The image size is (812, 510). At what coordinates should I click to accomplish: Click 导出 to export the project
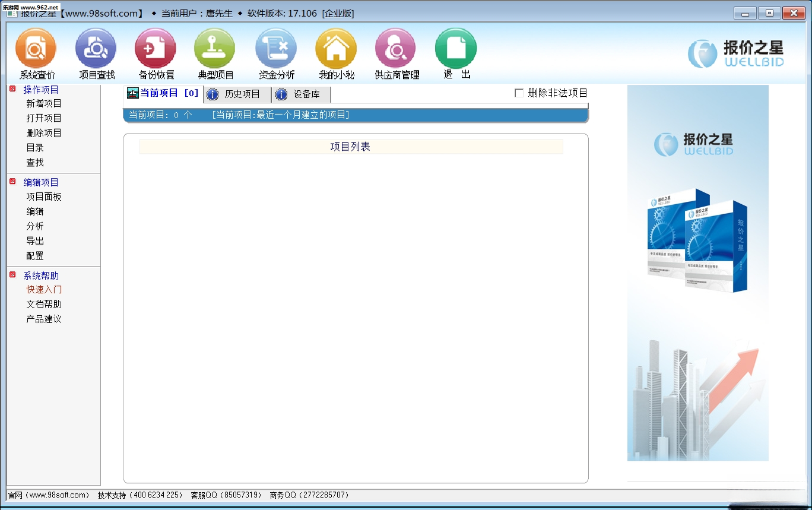coord(35,241)
